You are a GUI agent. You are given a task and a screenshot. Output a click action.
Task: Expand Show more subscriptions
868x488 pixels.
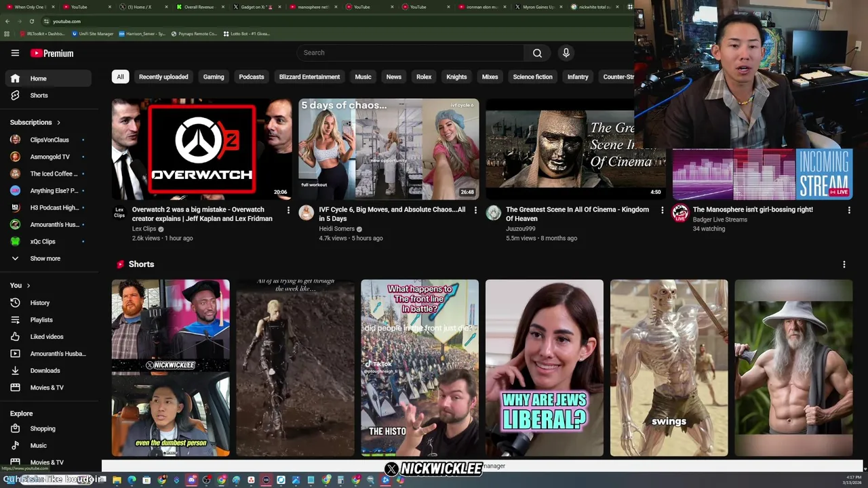point(47,258)
